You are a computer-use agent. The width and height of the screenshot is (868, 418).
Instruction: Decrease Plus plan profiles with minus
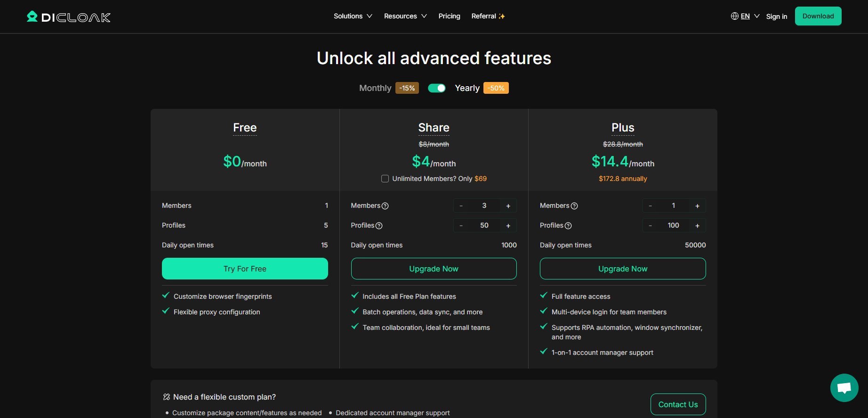tap(650, 226)
